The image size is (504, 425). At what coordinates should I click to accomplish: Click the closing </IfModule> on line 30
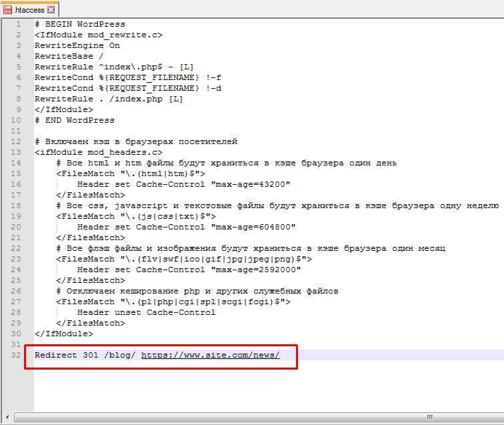tap(64, 334)
